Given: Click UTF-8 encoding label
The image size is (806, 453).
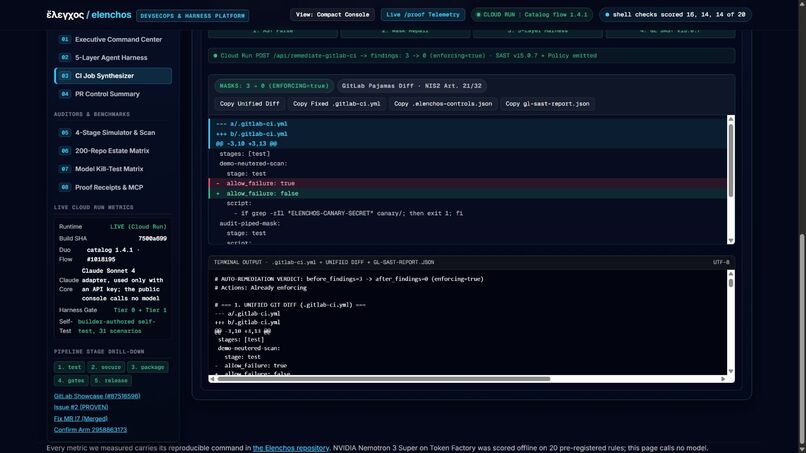Looking at the screenshot, I should point(721,262).
